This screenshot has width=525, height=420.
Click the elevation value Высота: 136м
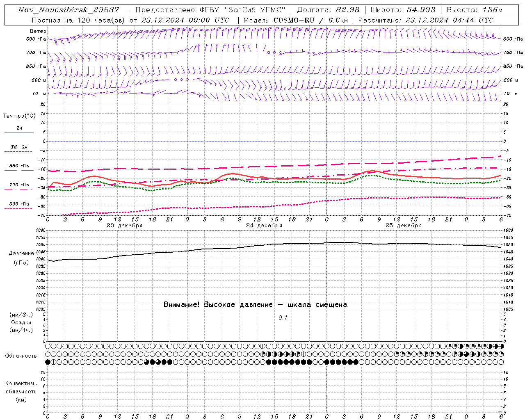pos(475,10)
